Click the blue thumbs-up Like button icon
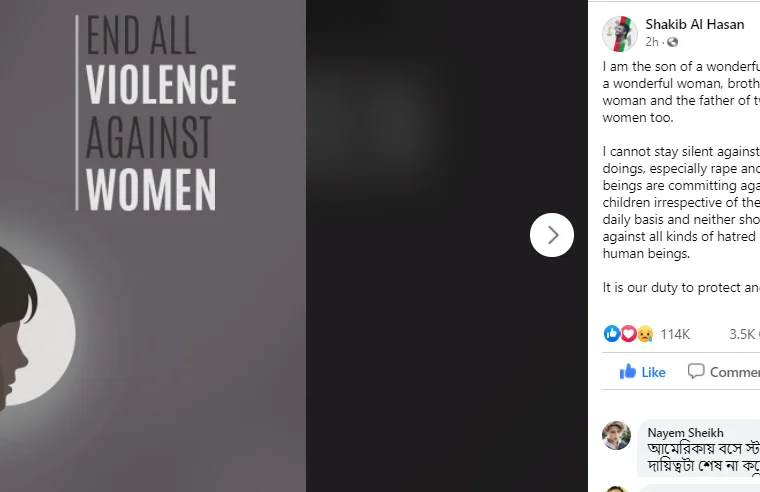This screenshot has height=492, width=760. coord(628,371)
